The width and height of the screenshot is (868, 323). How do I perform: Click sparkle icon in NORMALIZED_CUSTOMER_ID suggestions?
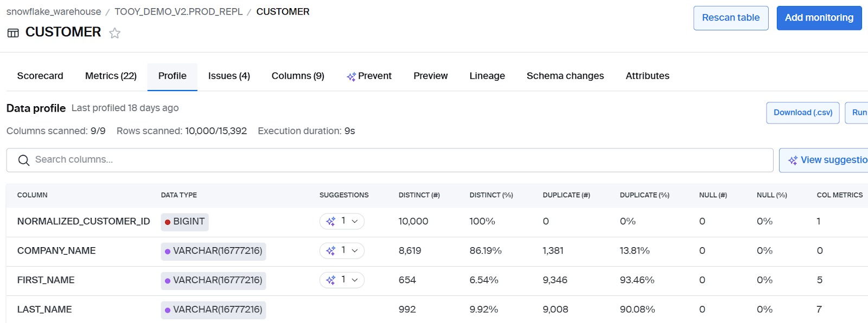click(x=330, y=221)
